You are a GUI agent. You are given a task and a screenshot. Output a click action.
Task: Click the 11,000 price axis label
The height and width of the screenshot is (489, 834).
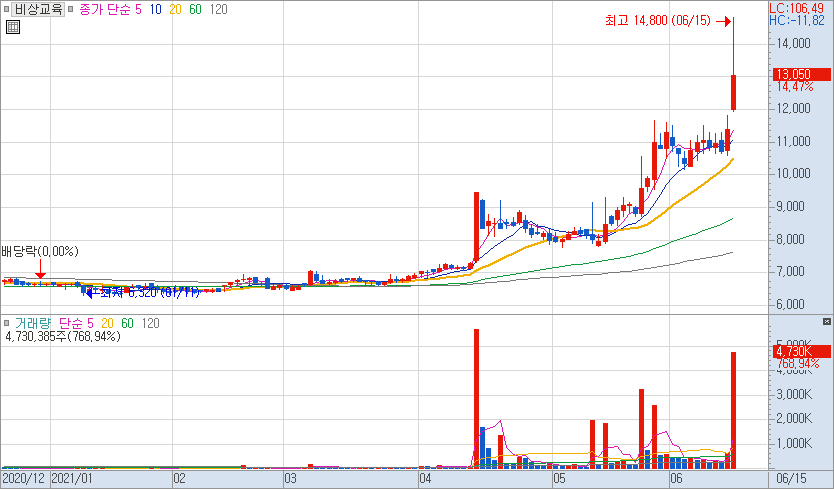point(794,142)
